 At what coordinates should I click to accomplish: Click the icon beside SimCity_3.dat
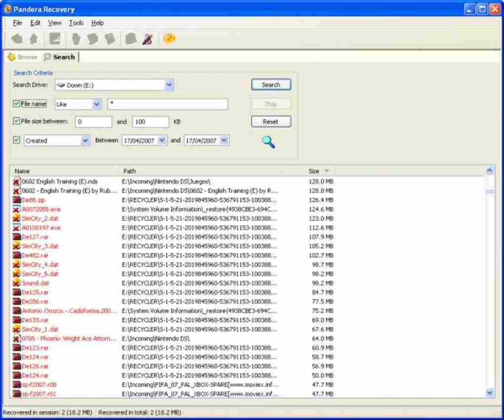[x=17, y=246]
